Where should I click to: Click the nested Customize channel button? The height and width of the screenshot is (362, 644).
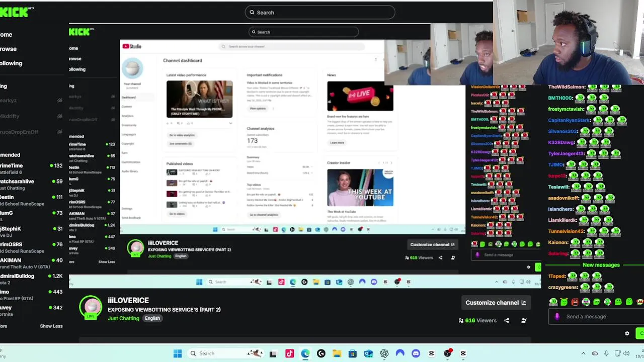click(433, 245)
